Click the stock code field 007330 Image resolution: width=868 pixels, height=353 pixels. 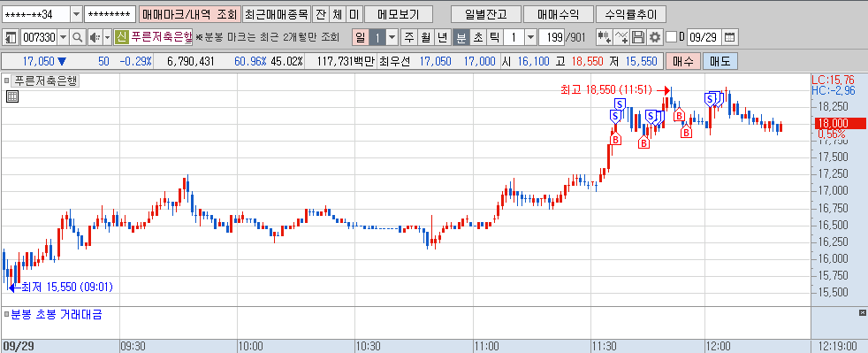[x=39, y=38]
